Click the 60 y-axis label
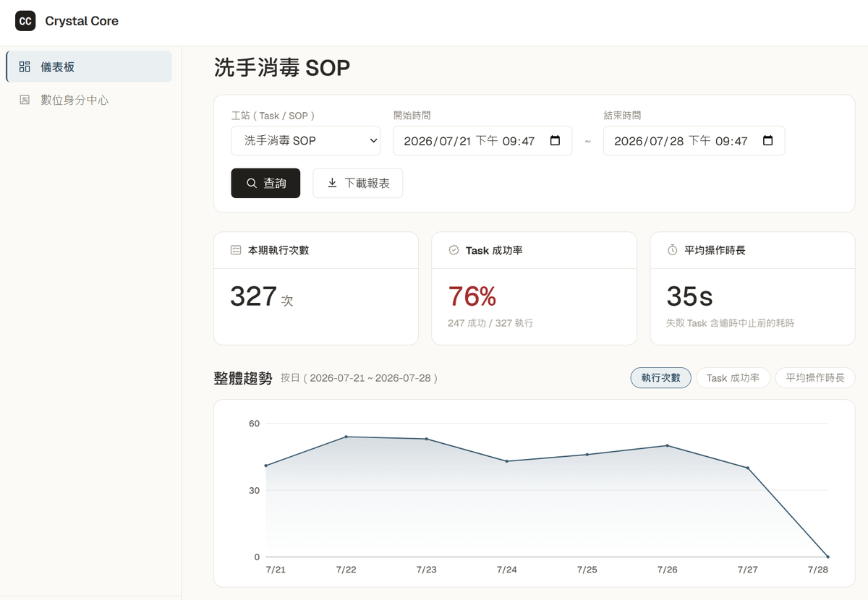868x600 pixels. (254, 424)
